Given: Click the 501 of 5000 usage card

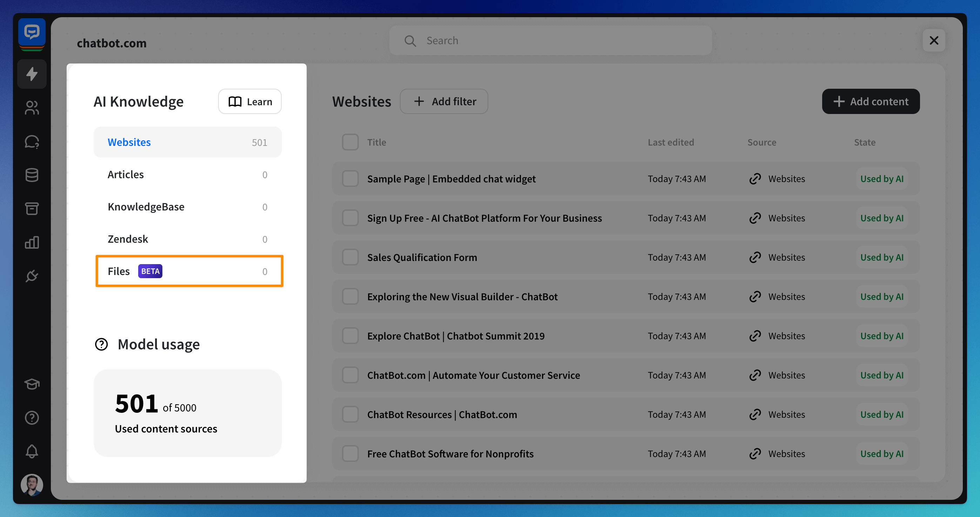Looking at the screenshot, I should click(x=188, y=413).
